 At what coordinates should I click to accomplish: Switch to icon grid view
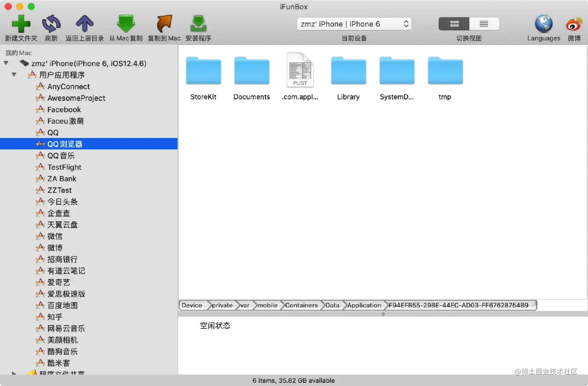[x=454, y=24]
